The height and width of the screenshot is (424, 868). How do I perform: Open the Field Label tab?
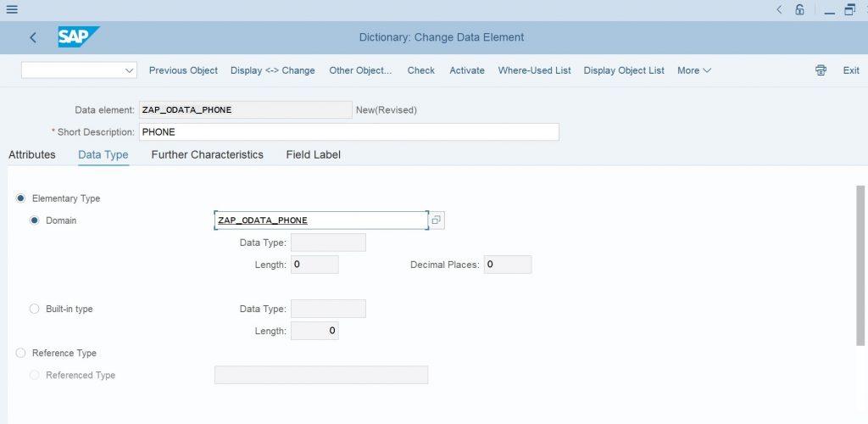[x=314, y=154]
